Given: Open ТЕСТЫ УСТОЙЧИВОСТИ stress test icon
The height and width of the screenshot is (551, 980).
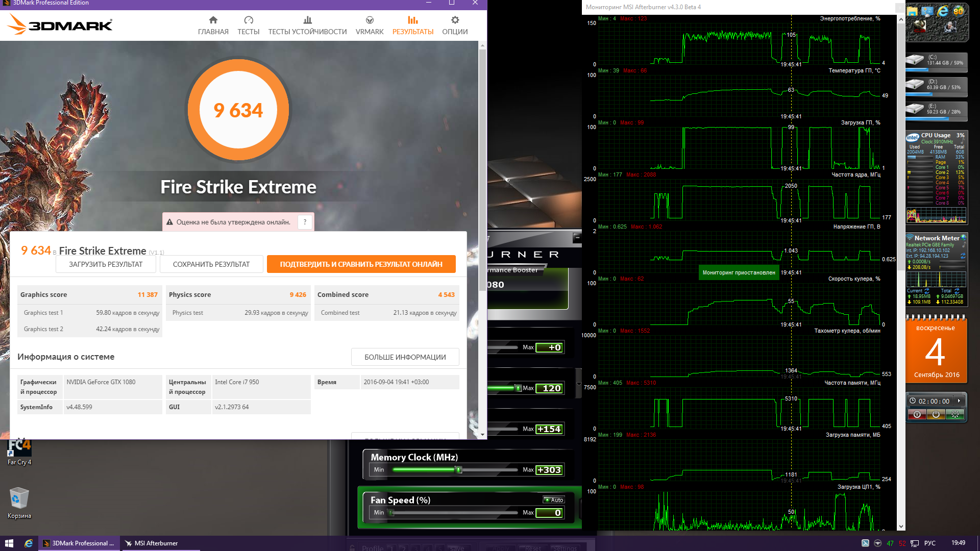Looking at the screenshot, I should click(x=307, y=20).
